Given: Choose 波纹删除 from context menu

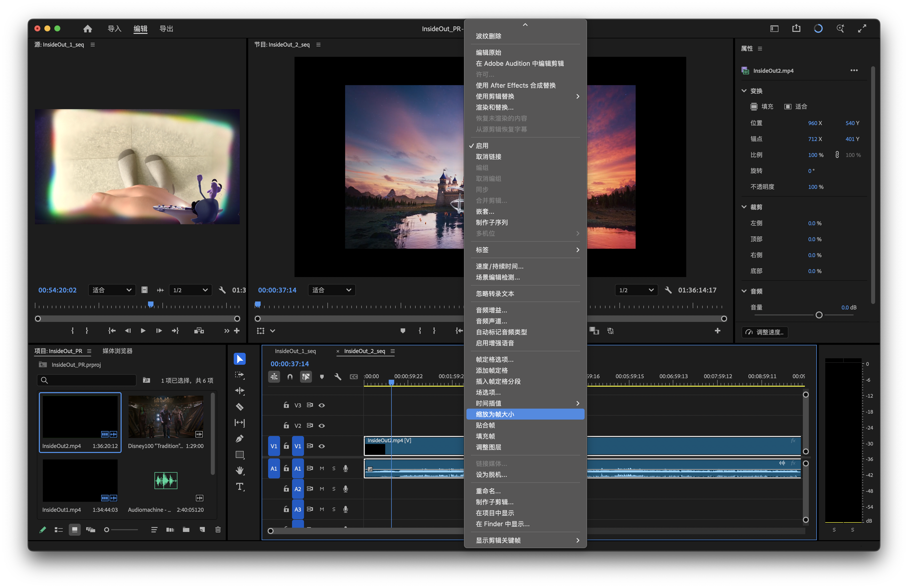Looking at the screenshot, I should (525, 36).
